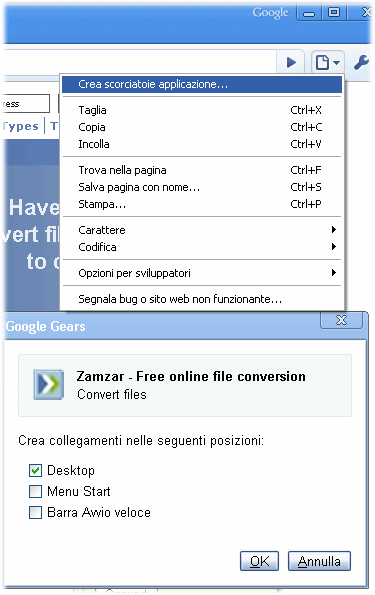Screen dimensions: 375x595
Task: Click the Go play arrow icon
Action: coord(291,62)
